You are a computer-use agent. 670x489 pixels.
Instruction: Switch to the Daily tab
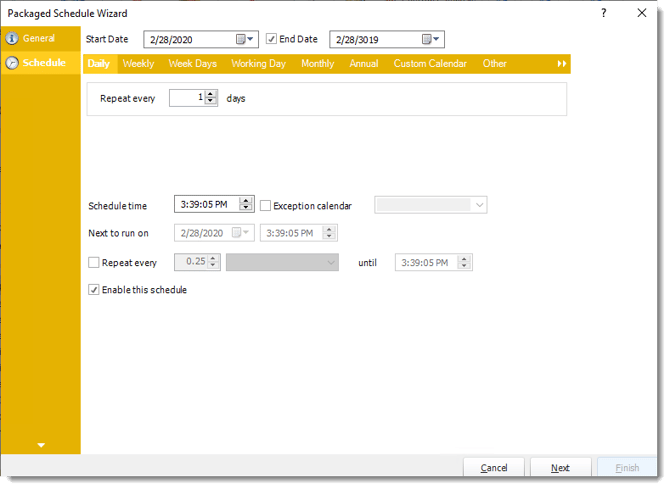(99, 64)
